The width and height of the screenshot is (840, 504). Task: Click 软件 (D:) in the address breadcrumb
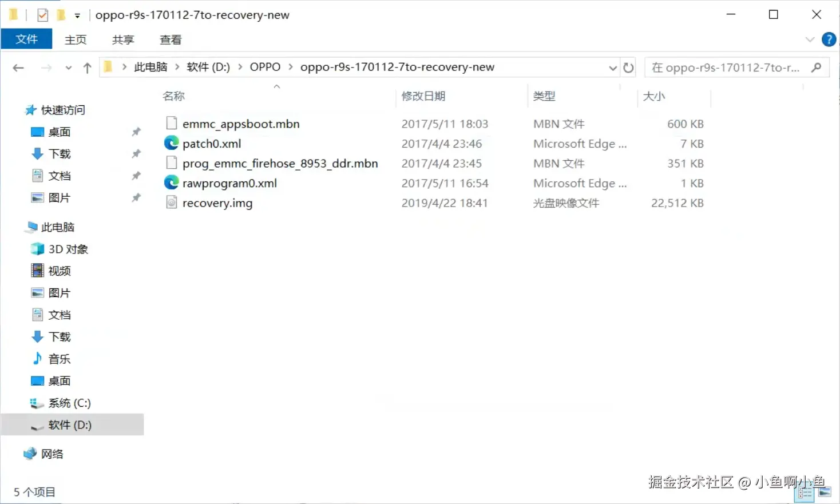point(208,67)
